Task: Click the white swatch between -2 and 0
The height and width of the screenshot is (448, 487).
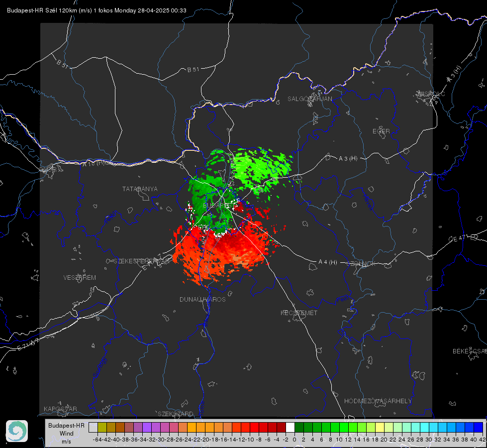Action: pos(290,427)
